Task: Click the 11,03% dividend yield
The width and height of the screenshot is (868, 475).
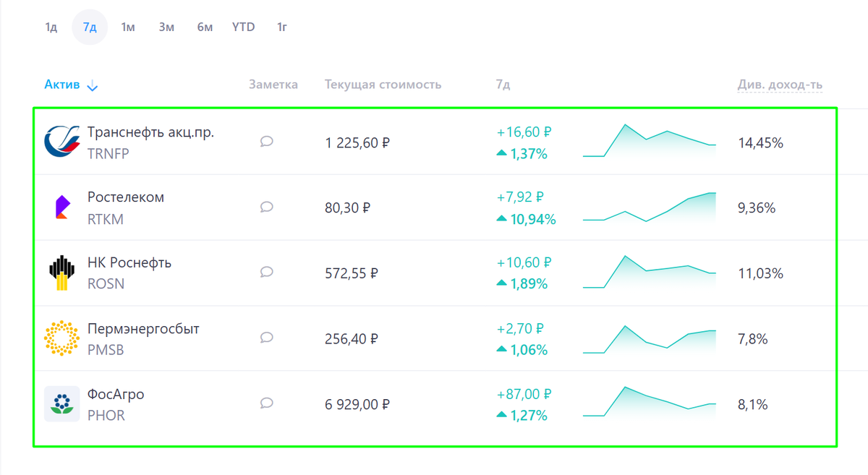Action: pyautogui.click(x=760, y=273)
